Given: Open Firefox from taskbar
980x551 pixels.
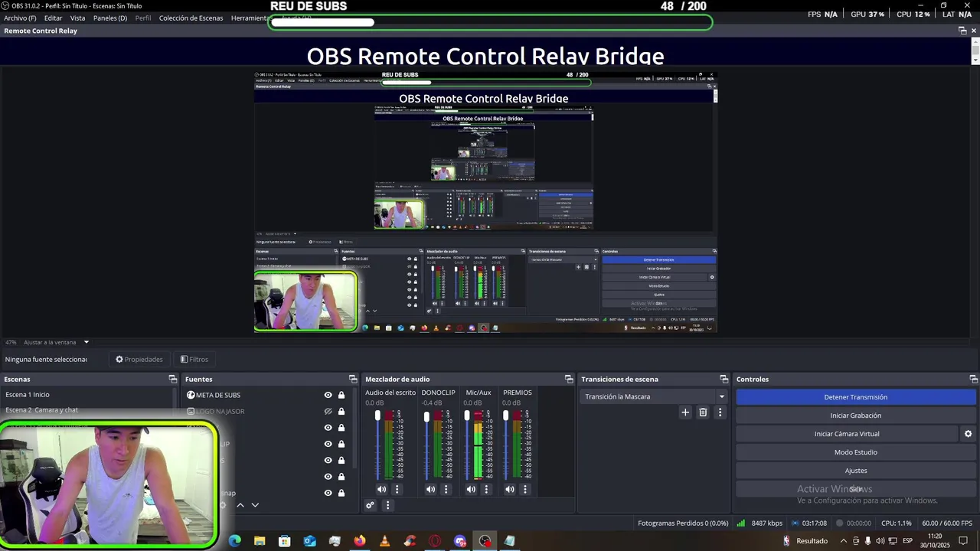Looking at the screenshot, I should pyautogui.click(x=360, y=541).
